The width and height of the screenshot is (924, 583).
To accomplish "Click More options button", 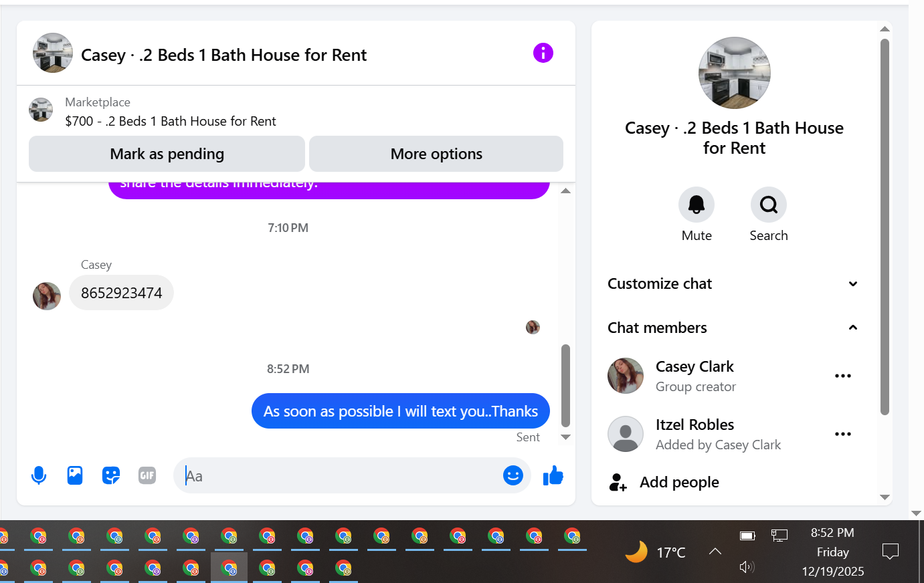I will pyautogui.click(x=436, y=154).
